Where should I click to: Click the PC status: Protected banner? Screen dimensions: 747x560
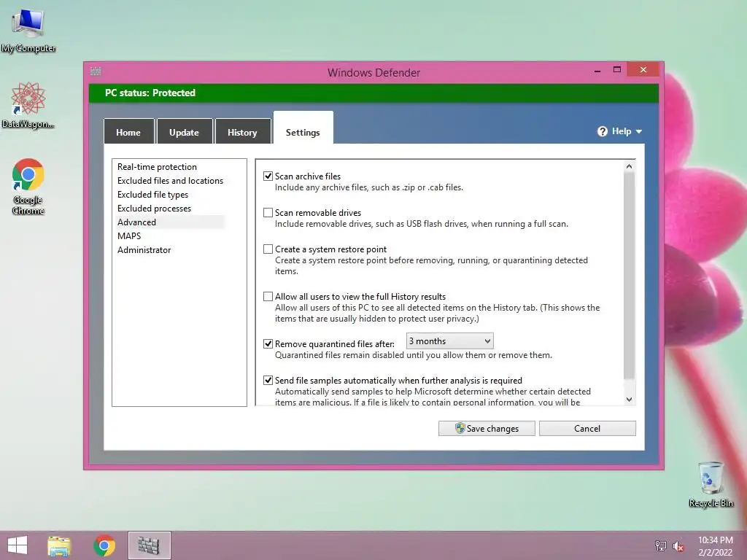[x=373, y=93]
